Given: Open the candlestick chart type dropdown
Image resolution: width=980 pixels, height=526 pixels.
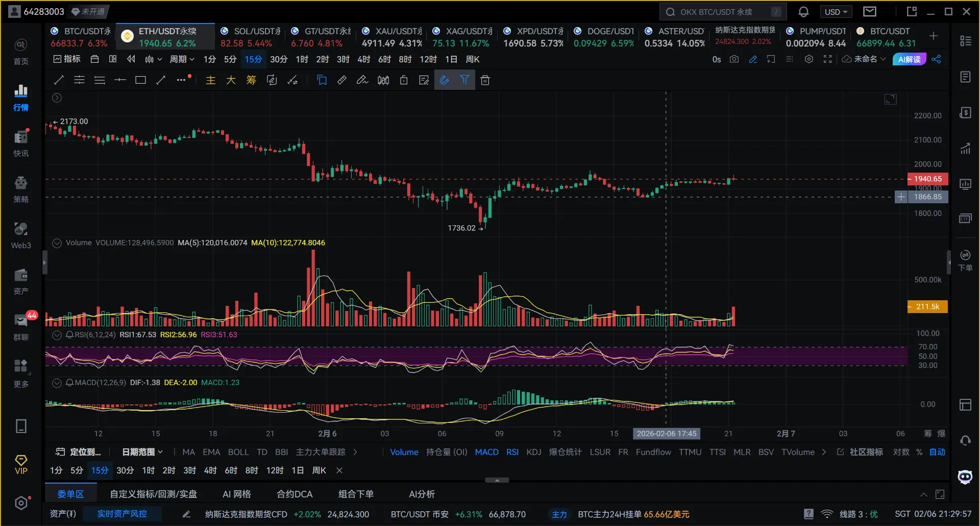Looking at the screenshot, I should click(153, 59).
